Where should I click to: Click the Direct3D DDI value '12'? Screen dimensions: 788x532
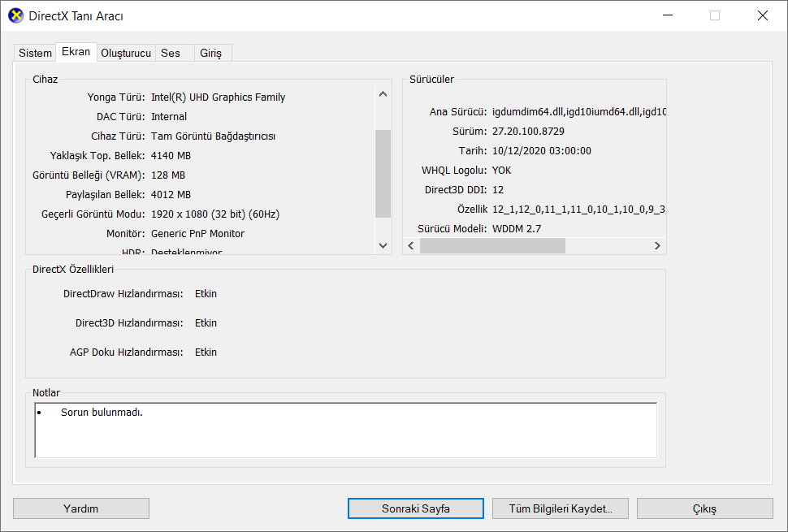[498, 190]
